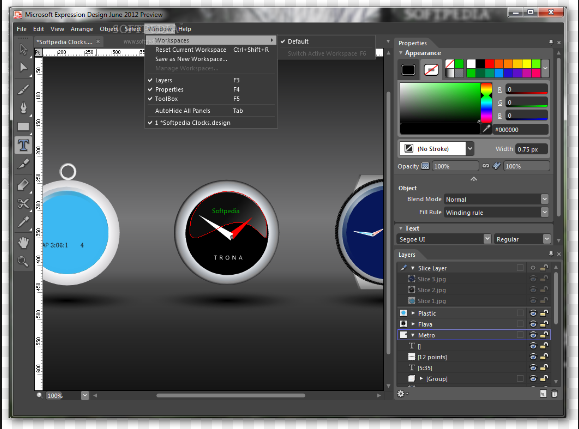This screenshot has height=429, width=579.
Task: Select the Text tool
Action: point(23,145)
